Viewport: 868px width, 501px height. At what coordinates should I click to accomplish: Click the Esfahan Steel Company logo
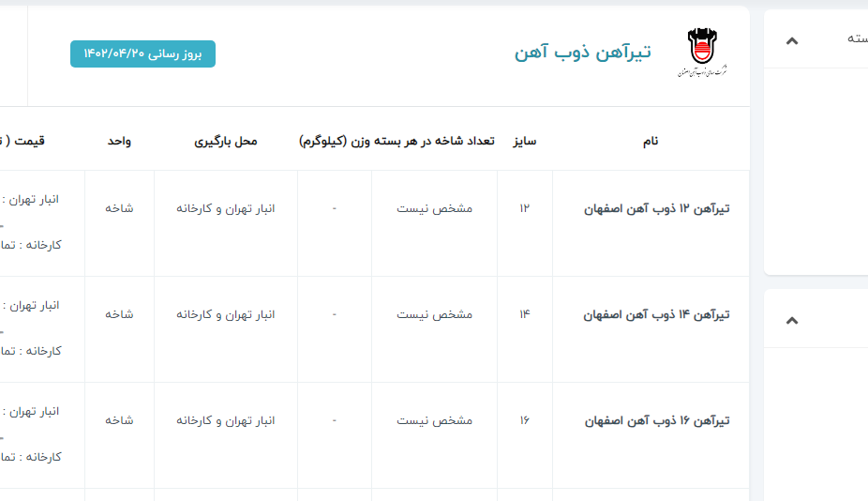[x=701, y=53]
